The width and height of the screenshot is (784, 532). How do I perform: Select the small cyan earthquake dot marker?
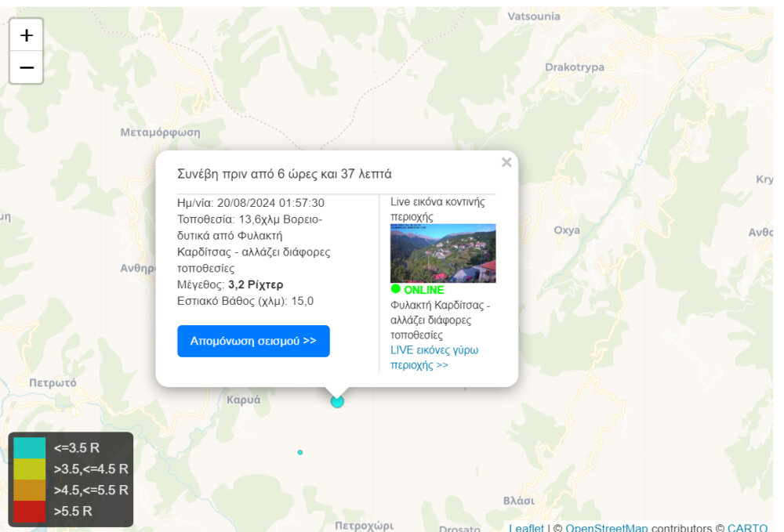[x=300, y=452]
